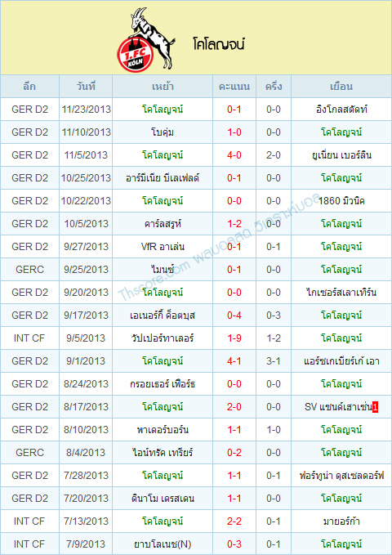This screenshot has height=555, width=392.
Task: Click the 4-1 score on 9/1/2013
Action: (x=234, y=361)
